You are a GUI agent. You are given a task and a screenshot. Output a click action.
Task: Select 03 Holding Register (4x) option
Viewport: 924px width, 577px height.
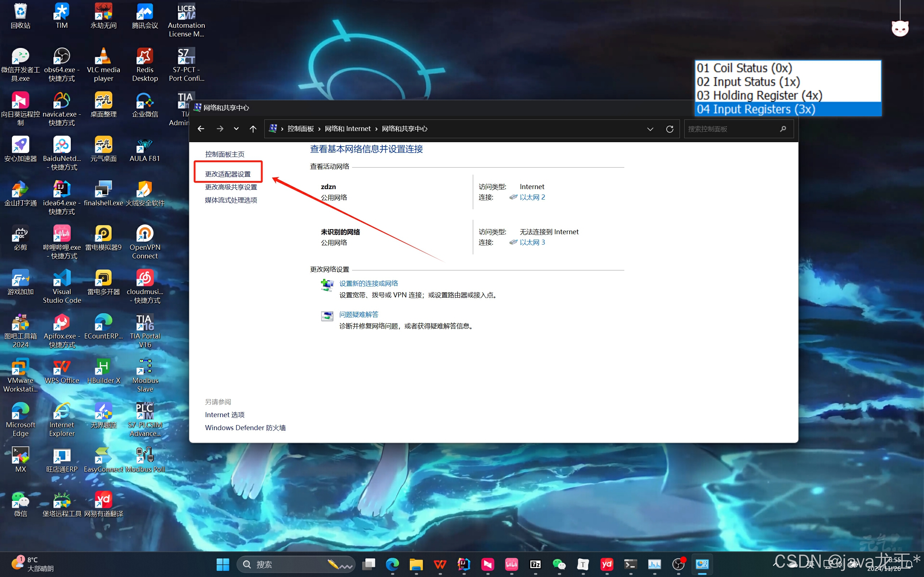tap(759, 95)
